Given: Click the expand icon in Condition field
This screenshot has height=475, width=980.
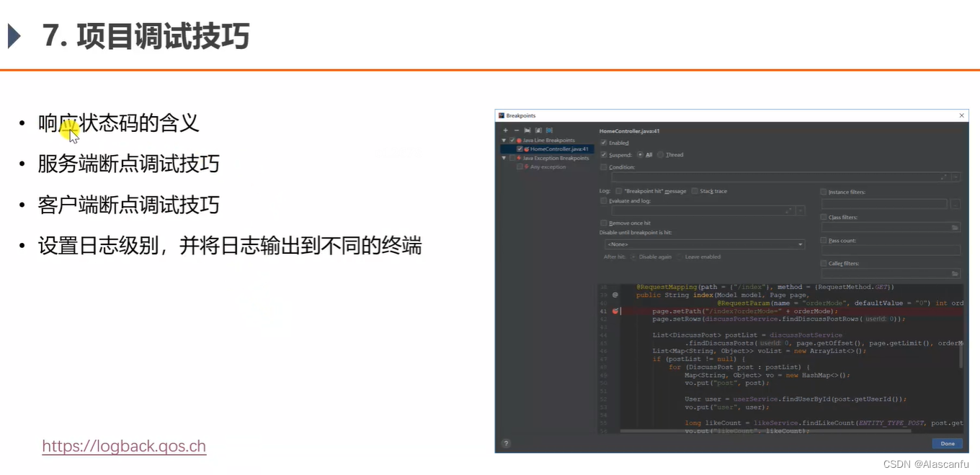Looking at the screenshot, I should 943,177.
